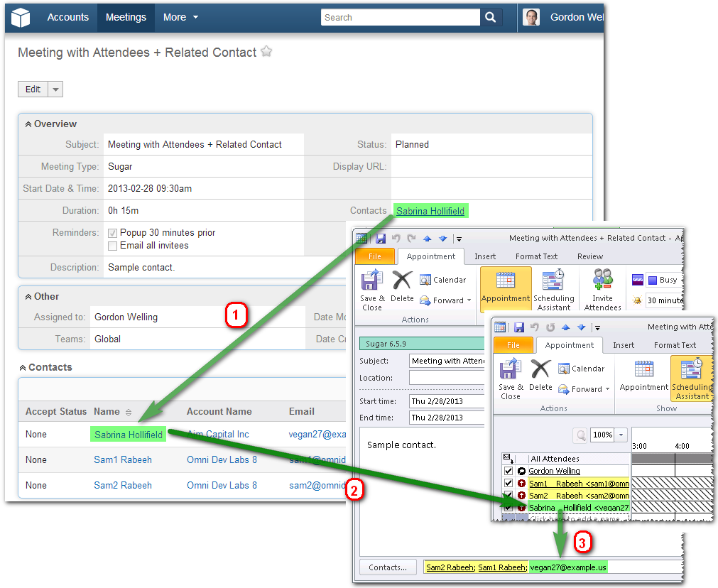This screenshot has height=588, width=718.
Task: Click the Appointment view in the front Outlook window
Action: 644,376
